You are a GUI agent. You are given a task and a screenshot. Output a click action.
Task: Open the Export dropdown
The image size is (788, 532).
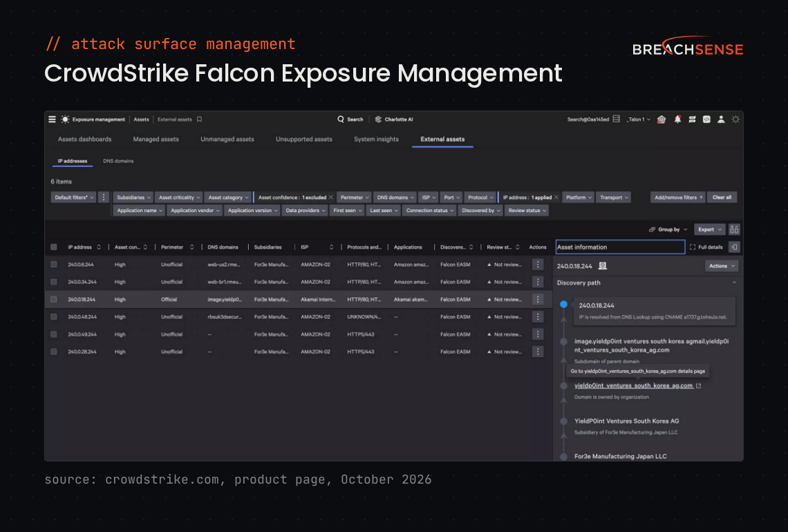pyautogui.click(x=710, y=229)
